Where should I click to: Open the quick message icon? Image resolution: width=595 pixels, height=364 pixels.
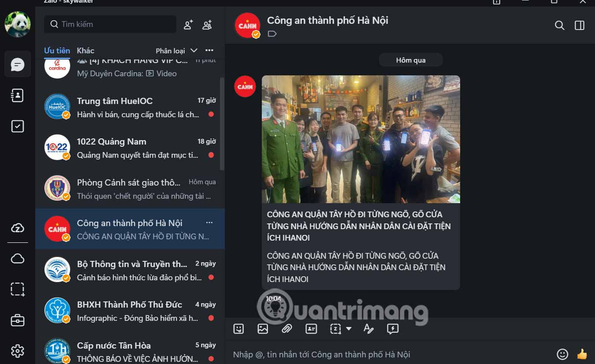[392, 329]
